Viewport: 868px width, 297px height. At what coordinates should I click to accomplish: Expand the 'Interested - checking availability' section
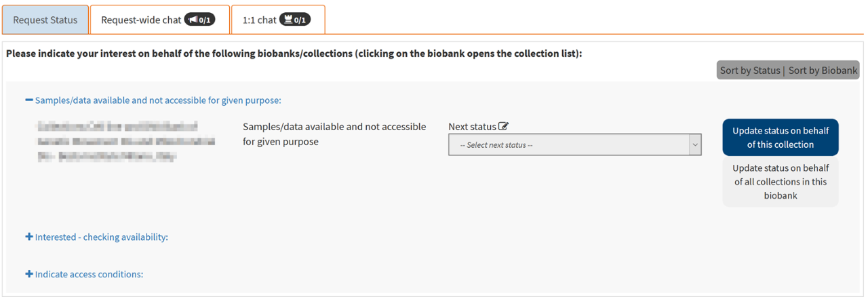(x=101, y=237)
